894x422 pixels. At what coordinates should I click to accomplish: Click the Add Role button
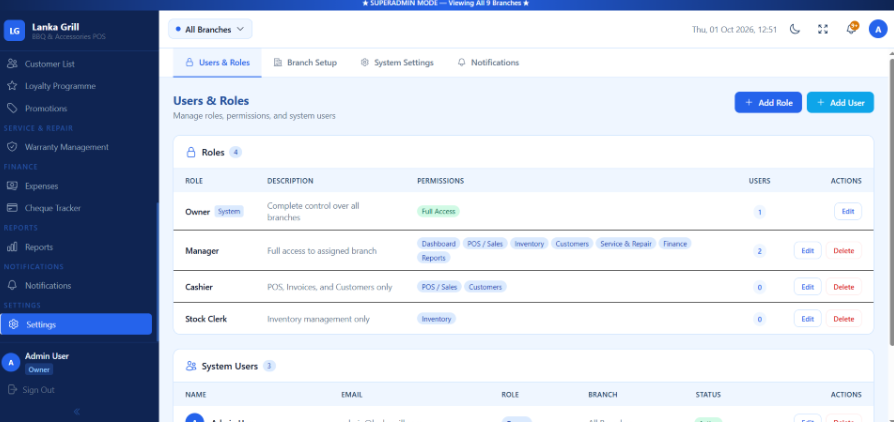(768, 103)
